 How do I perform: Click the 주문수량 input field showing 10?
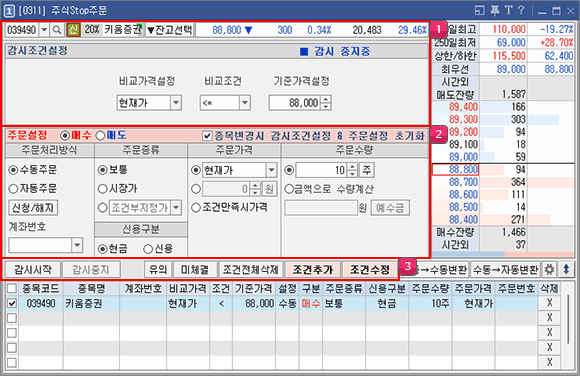click(x=322, y=170)
